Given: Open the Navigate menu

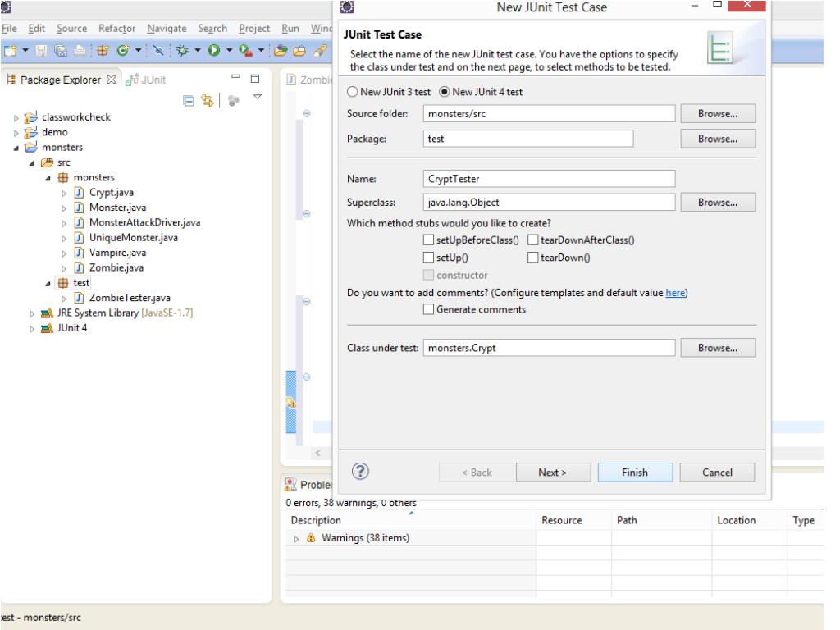Looking at the screenshot, I should pyautogui.click(x=167, y=29).
